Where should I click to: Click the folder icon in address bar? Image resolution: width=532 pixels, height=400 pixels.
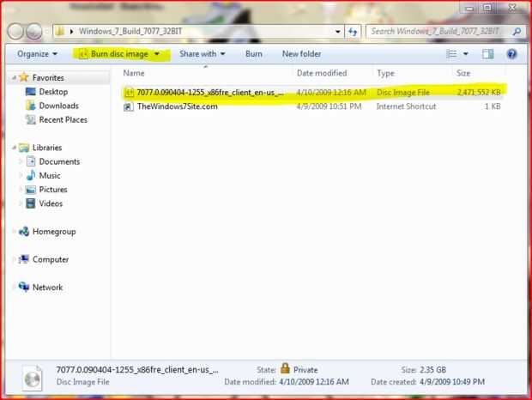click(60, 32)
